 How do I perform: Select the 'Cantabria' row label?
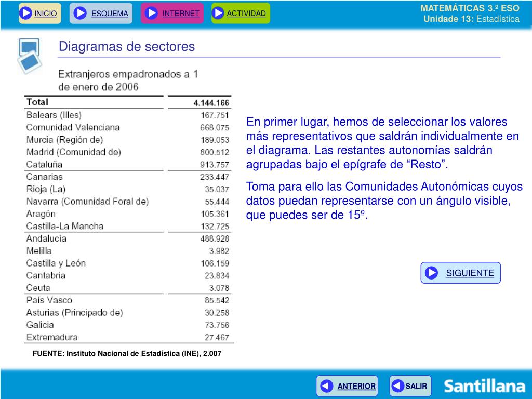coord(46,275)
